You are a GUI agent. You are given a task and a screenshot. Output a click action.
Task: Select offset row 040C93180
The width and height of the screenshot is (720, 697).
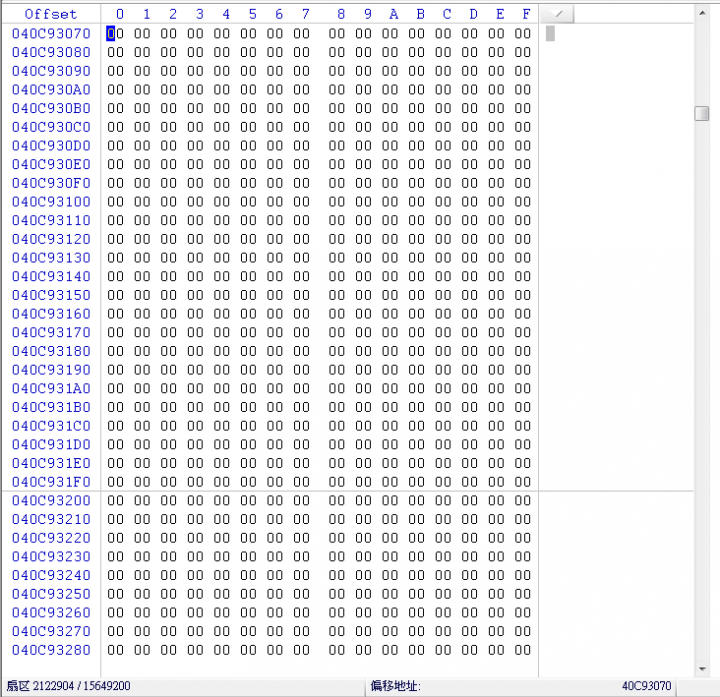51,351
